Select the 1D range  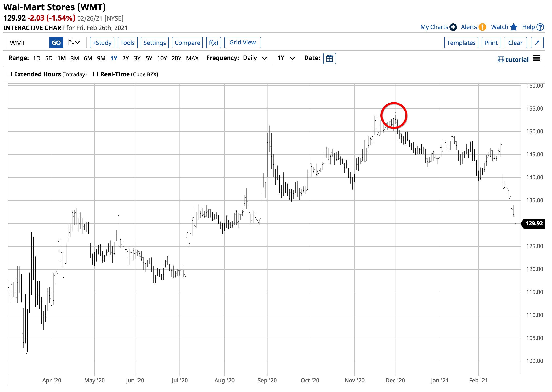(37, 58)
